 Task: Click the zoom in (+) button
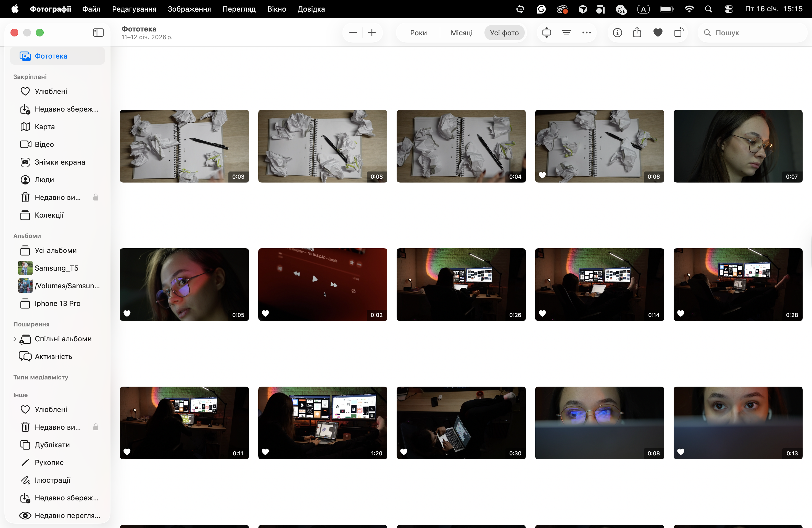click(x=372, y=32)
